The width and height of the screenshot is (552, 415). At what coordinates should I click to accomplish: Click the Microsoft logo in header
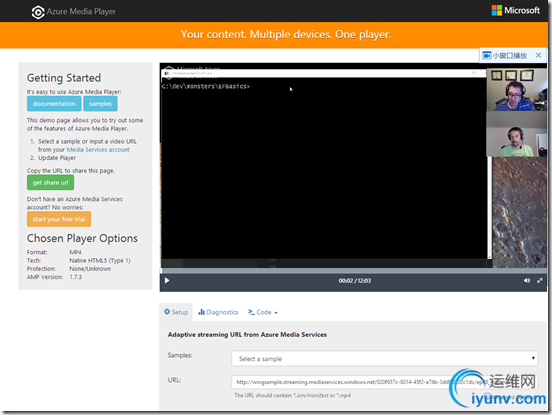pos(516,11)
